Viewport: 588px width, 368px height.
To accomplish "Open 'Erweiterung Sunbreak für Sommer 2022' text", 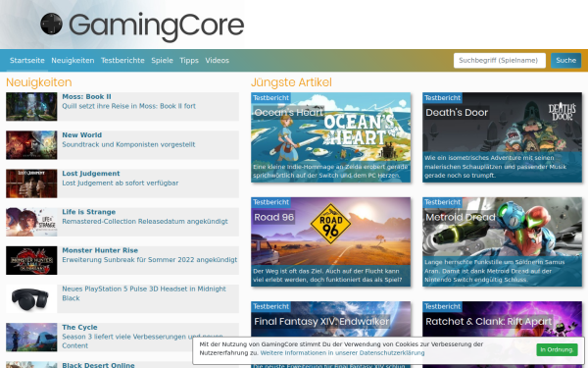I will pos(150,260).
